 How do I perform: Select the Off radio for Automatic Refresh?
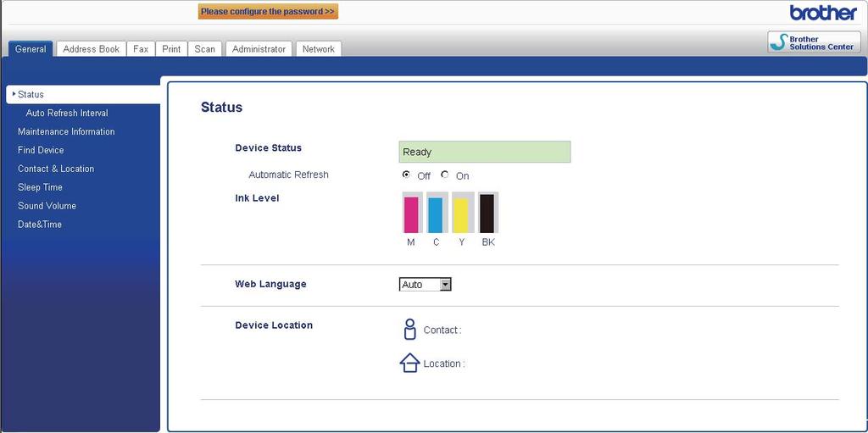406,175
